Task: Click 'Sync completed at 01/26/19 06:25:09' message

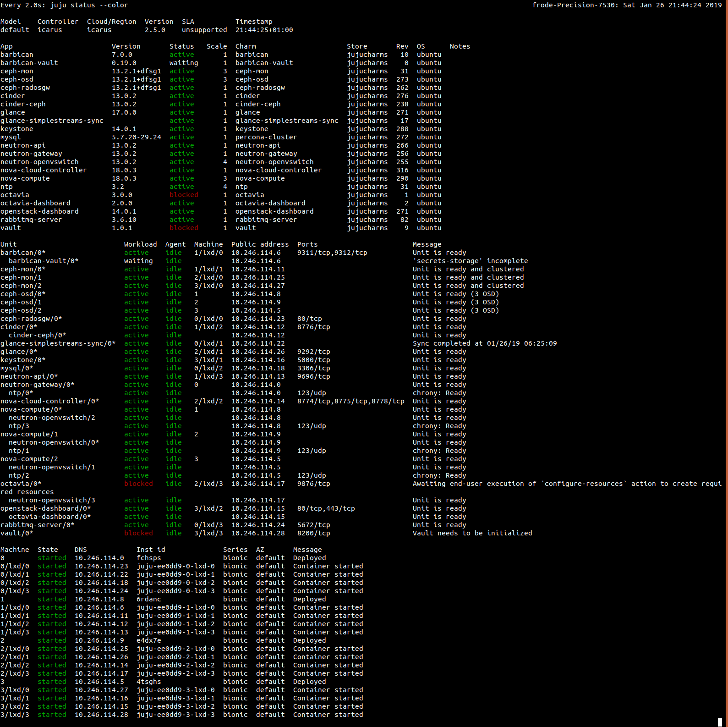Action: click(485, 343)
